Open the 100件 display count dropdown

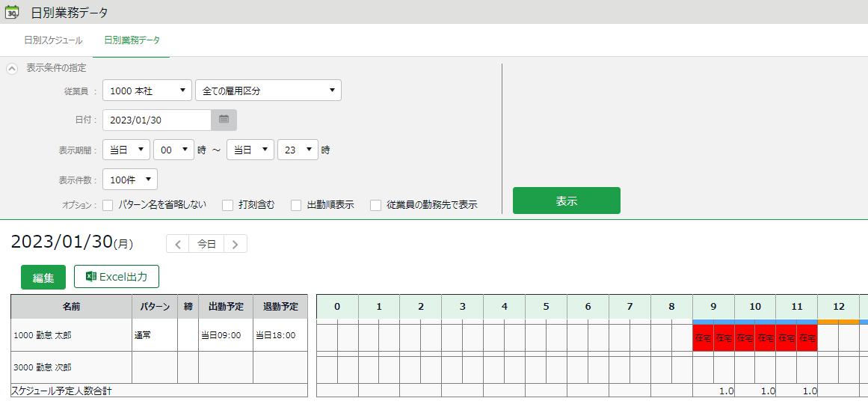tap(130, 180)
